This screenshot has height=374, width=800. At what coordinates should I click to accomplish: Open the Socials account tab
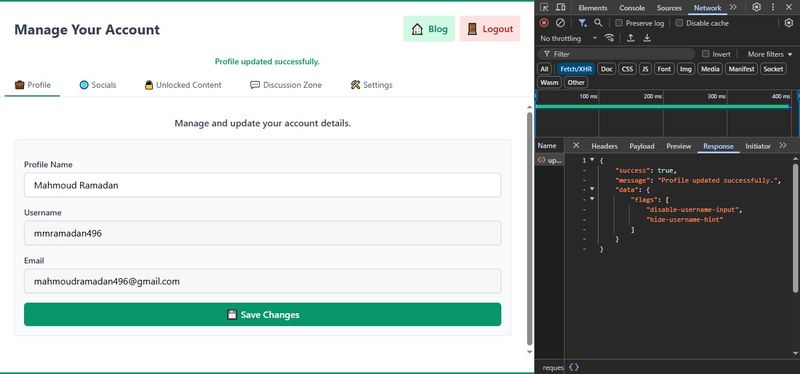click(98, 85)
